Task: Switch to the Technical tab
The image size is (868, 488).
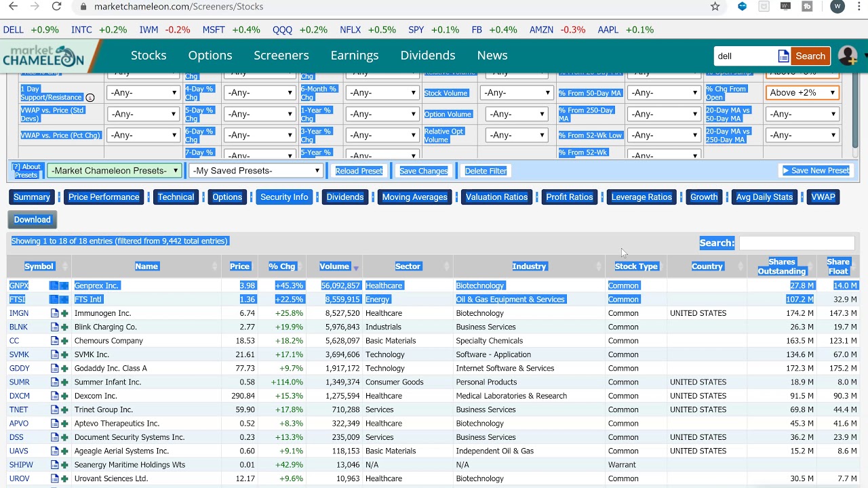Action: click(176, 197)
